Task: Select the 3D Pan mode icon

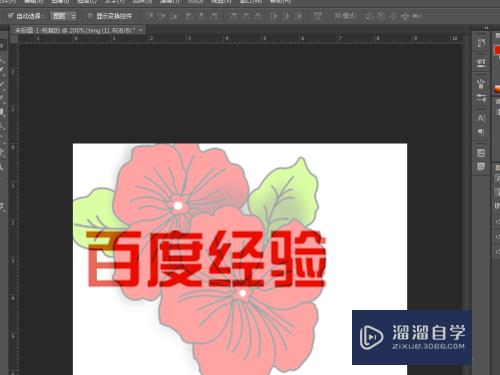Action: pyautogui.click(x=393, y=16)
